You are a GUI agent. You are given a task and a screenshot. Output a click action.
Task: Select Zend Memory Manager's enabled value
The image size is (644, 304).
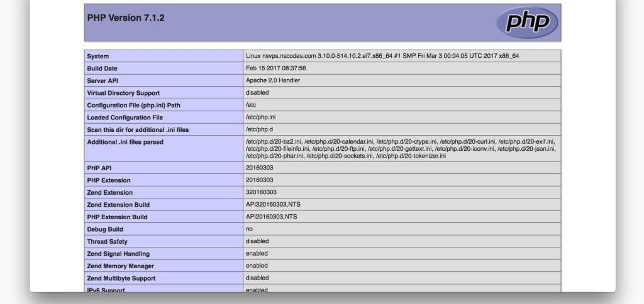point(257,266)
